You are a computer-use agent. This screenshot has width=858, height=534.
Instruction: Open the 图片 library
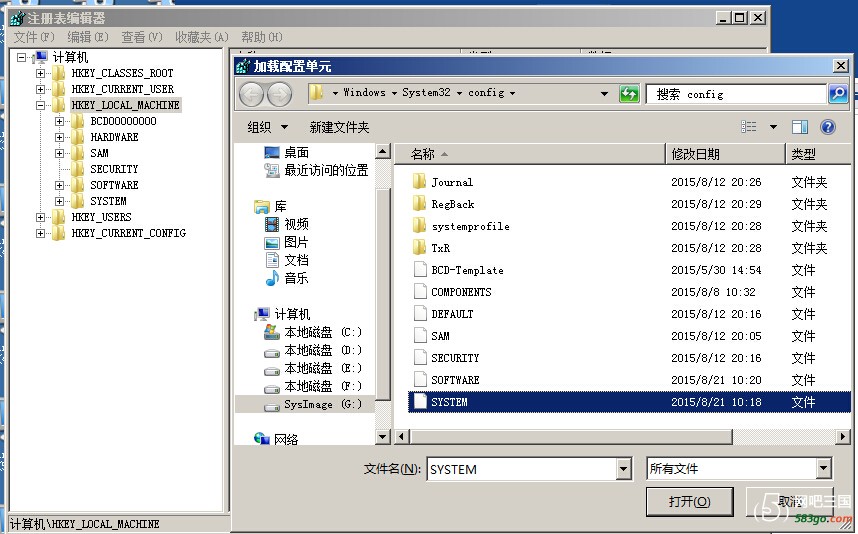click(286, 242)
